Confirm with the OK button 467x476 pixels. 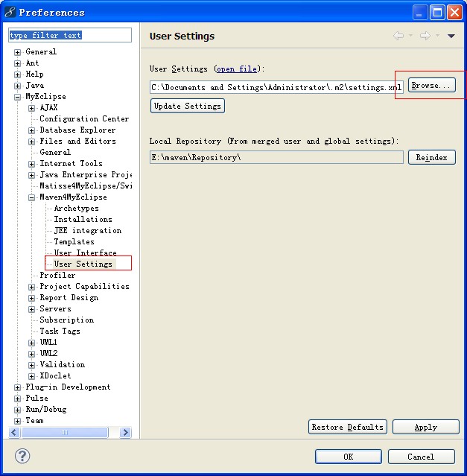349,457
